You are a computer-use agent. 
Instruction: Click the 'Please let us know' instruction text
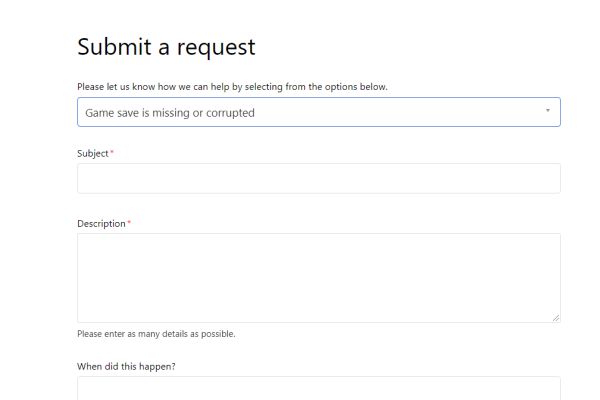tap(232, 87)
